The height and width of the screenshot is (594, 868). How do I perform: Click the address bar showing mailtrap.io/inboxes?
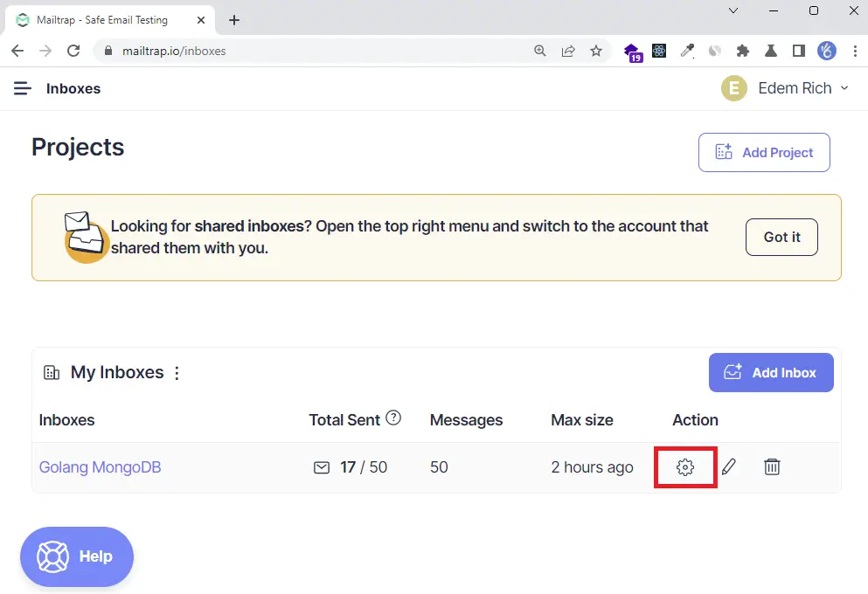pos(175,51)
